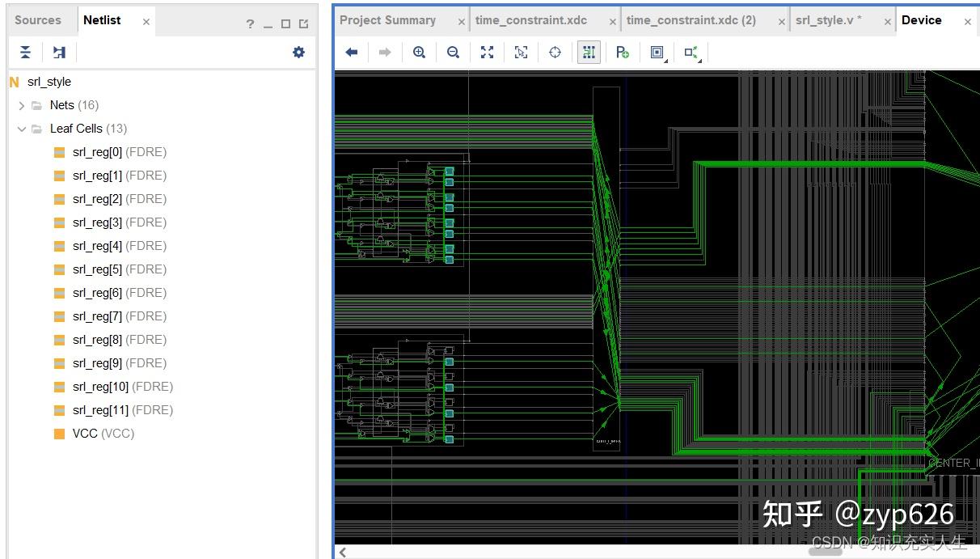
Task: Click the Zoom Fit icon in Device toolbar
Action: 487,53
